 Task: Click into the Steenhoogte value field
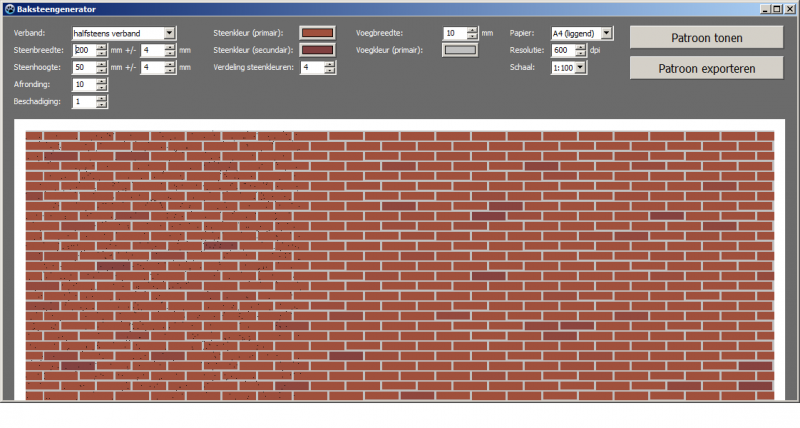pyautogui.click(x=84, y=67)
